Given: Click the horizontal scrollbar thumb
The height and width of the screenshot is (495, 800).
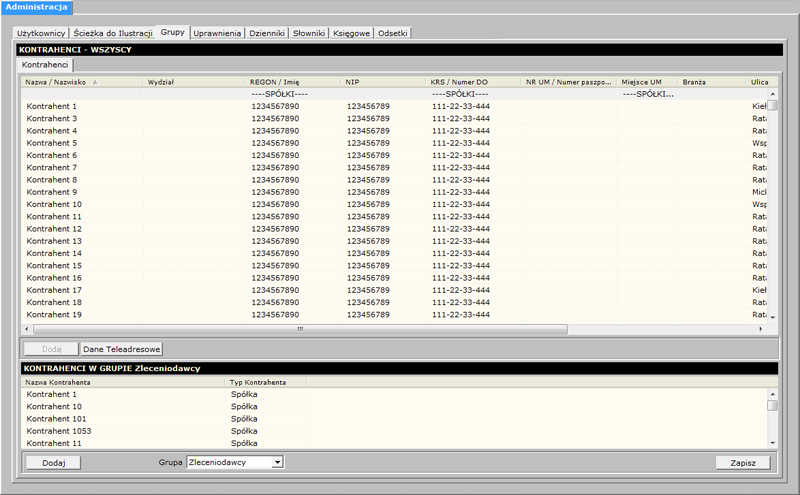Looking at the screenshot, I should (301, 329).
